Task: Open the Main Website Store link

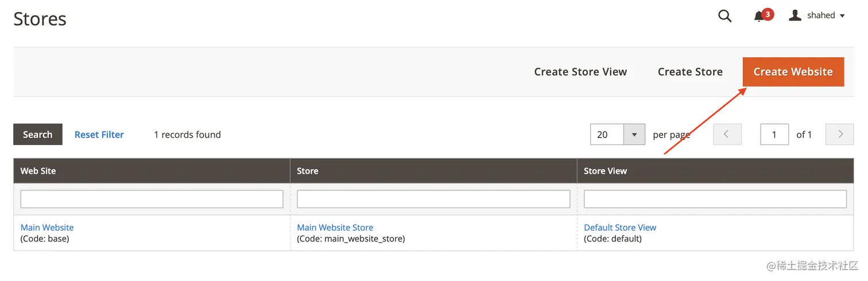Action: coord(335,227)
